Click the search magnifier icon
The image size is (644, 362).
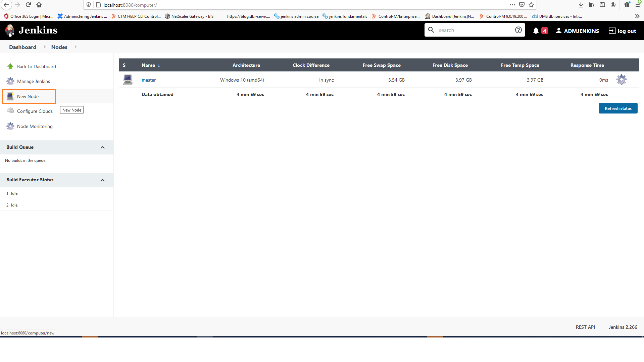click(x=431, y=30)
